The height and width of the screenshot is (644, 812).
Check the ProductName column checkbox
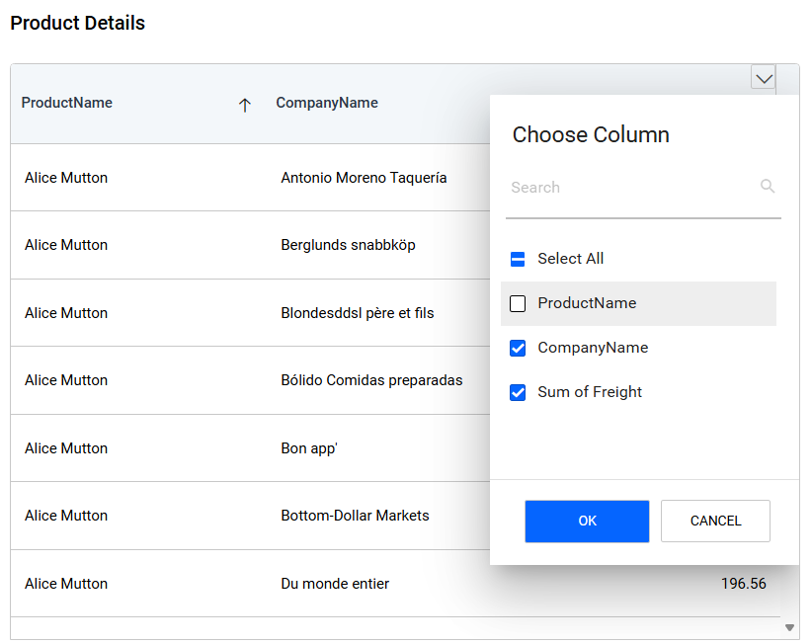(x=518, y=303)
